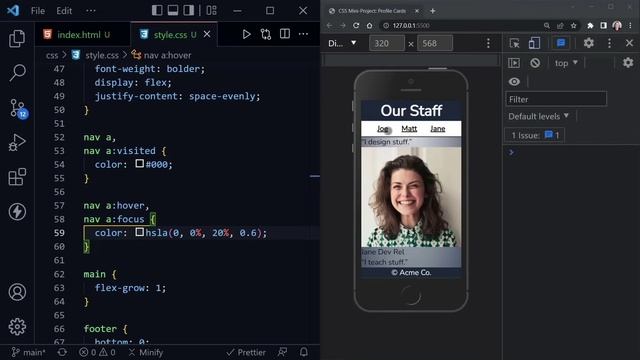Open the Extensions view

click(x=17, y=177)
